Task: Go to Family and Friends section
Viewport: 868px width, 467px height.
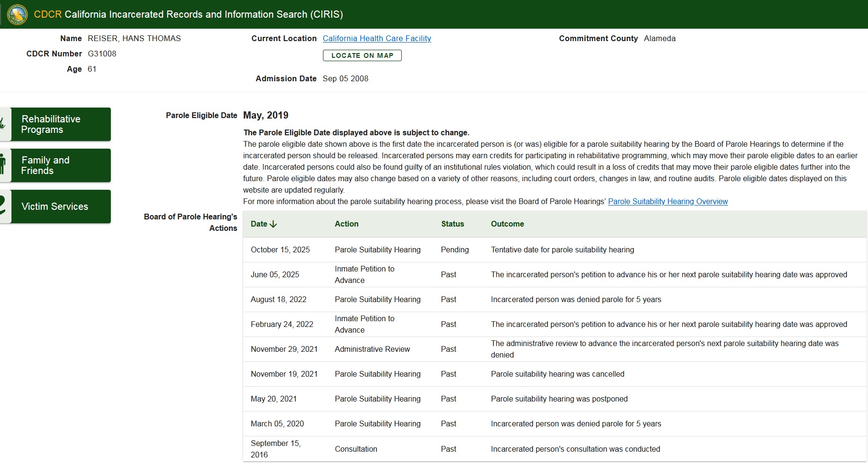Action: [x=61, y=165]
